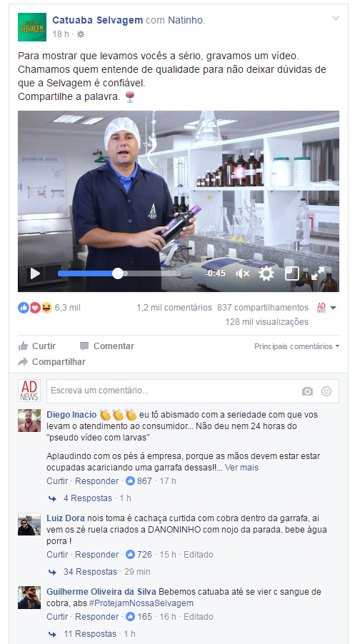Like the post with Curtir
Image resolution: width=355 pixels, height=644 pixels.
click(37, 346)
